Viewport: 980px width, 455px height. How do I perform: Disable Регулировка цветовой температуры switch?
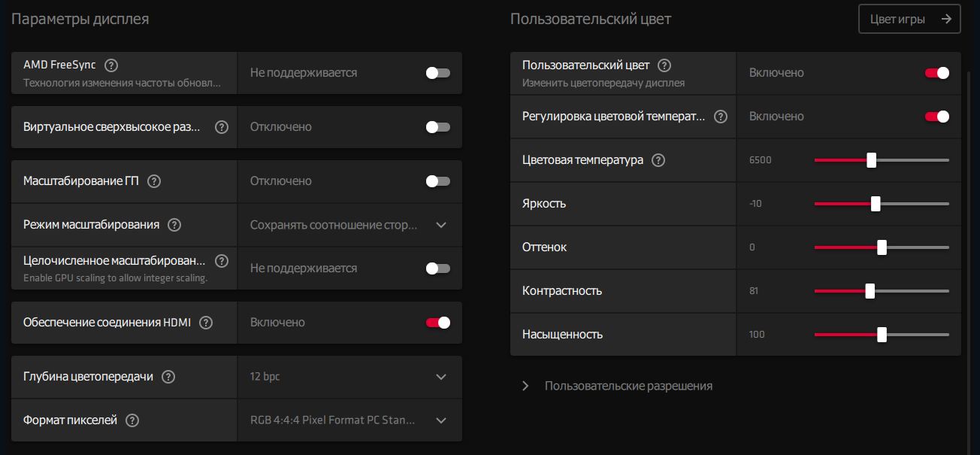click(937, 117)
